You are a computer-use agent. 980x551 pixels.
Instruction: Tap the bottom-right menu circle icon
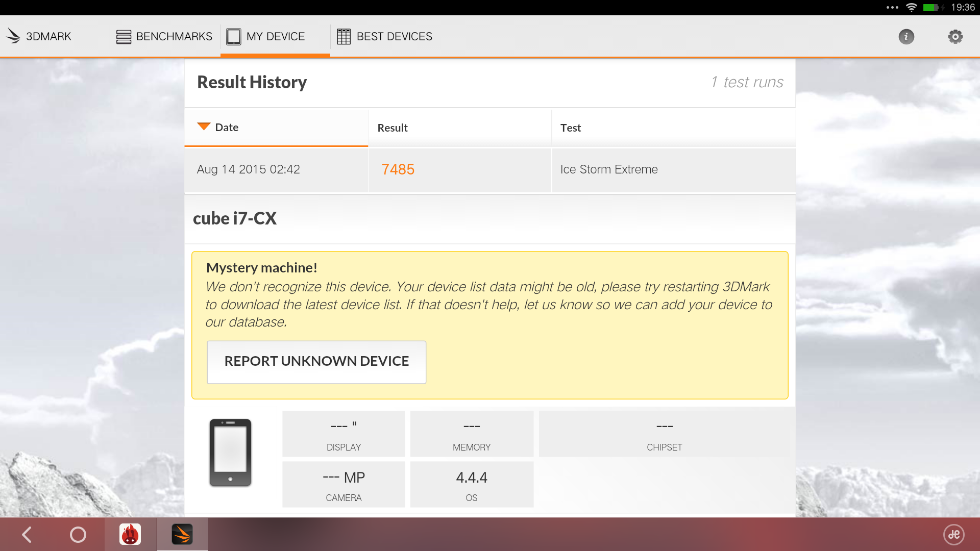point(954,535)
